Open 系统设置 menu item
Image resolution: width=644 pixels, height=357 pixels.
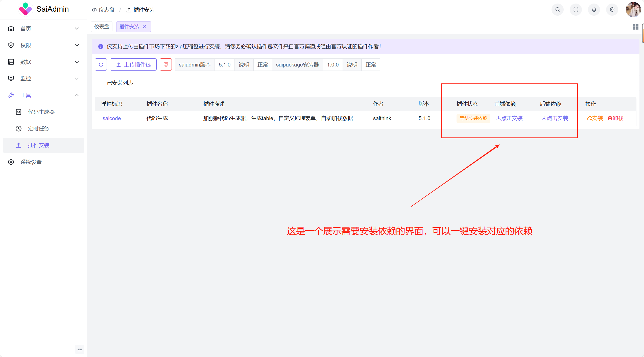[x=43, y=162]
